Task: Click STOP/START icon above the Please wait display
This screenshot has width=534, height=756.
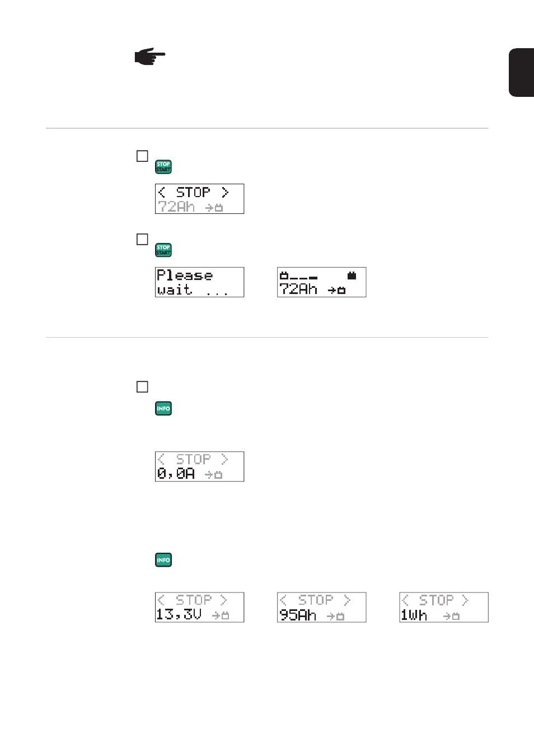Action: coord(163,250)
